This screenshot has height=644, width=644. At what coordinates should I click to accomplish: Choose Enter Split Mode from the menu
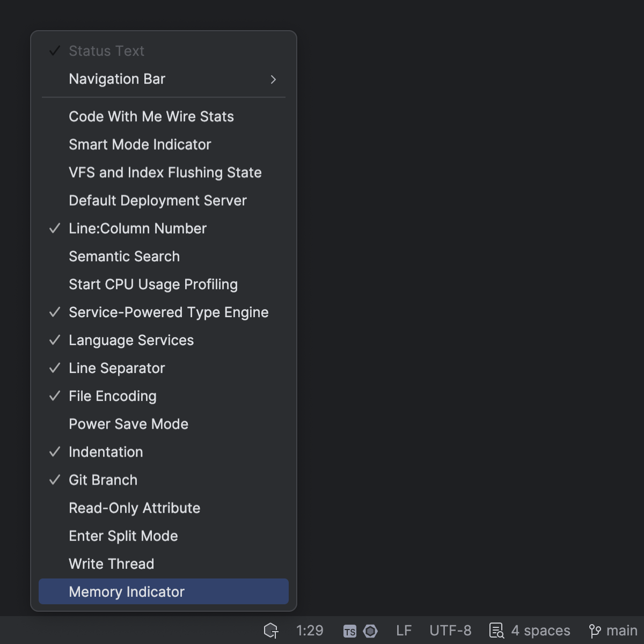(123, 536)
